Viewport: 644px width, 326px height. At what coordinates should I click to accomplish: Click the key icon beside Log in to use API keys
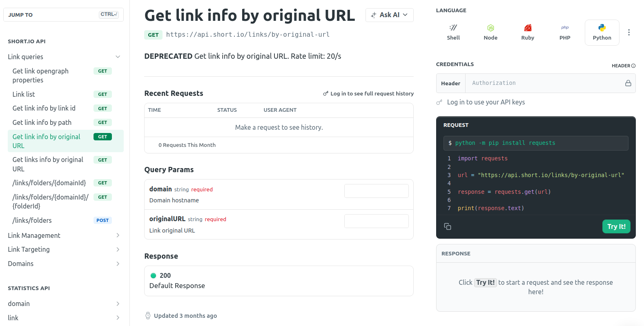(x=439, y=102)
